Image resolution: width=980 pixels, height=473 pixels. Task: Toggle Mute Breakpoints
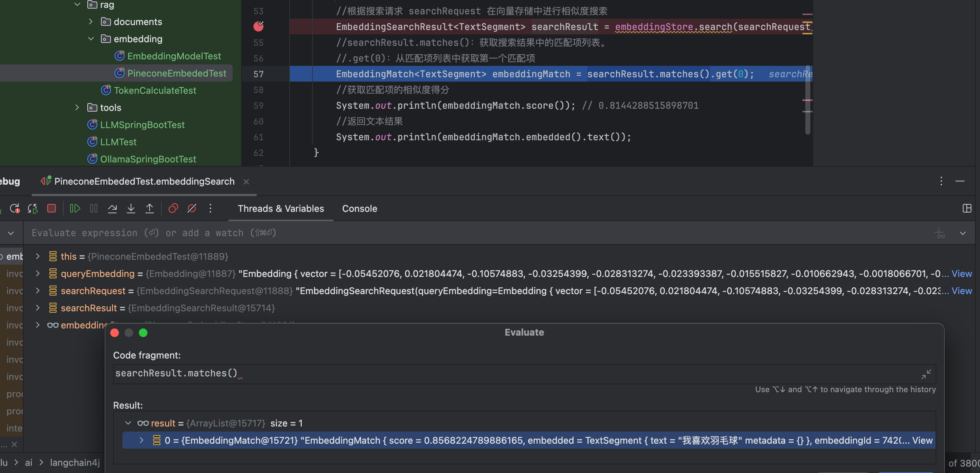pyautogui.click(x=192, y=208)
